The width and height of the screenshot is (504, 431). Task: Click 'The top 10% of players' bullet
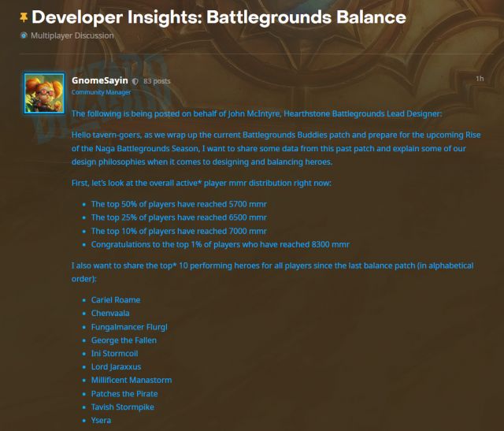click(x=179, y=232)
